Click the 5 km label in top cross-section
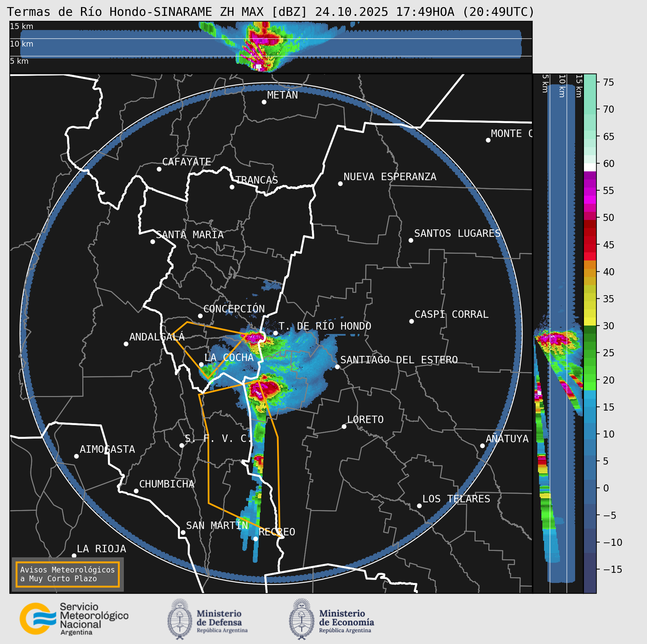 tap(19, 61)
